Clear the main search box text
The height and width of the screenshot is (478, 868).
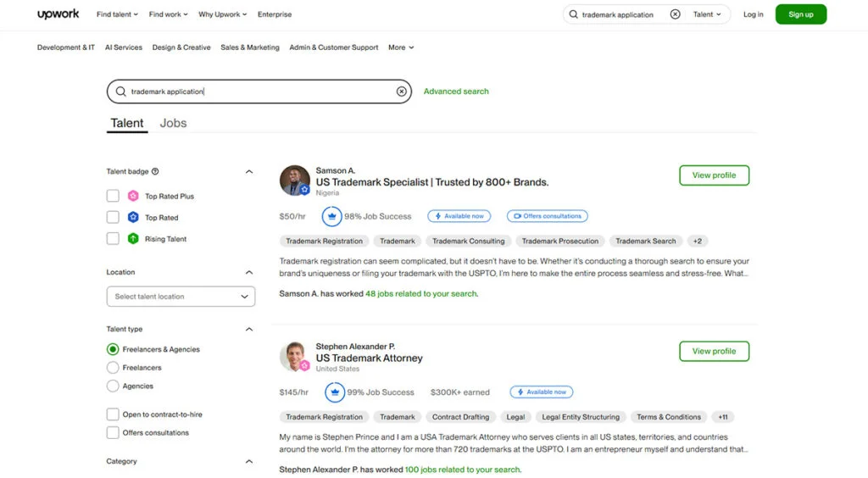click(401, 92)
